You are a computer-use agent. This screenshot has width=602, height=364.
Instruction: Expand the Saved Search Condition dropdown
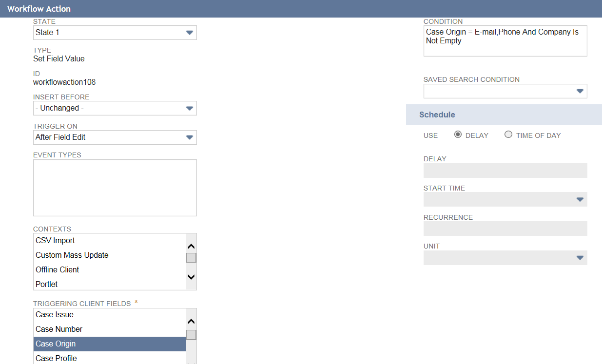coord(505,91)
